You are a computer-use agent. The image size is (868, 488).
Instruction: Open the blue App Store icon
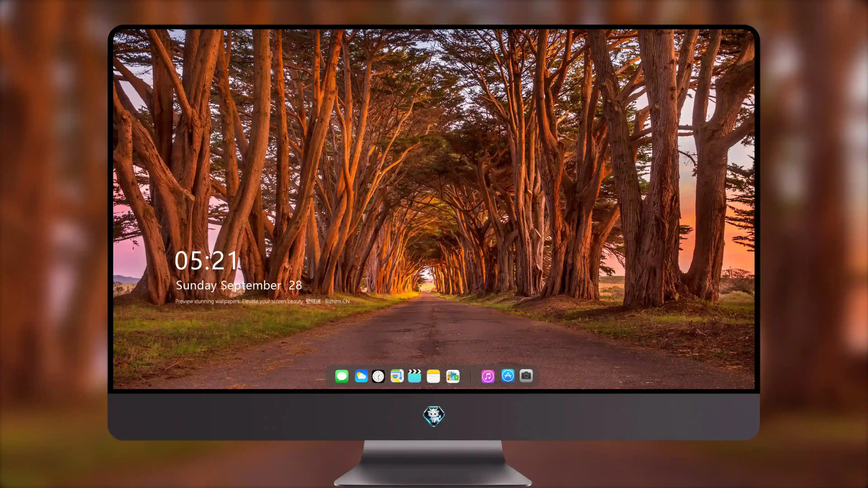tap(508, 375)
